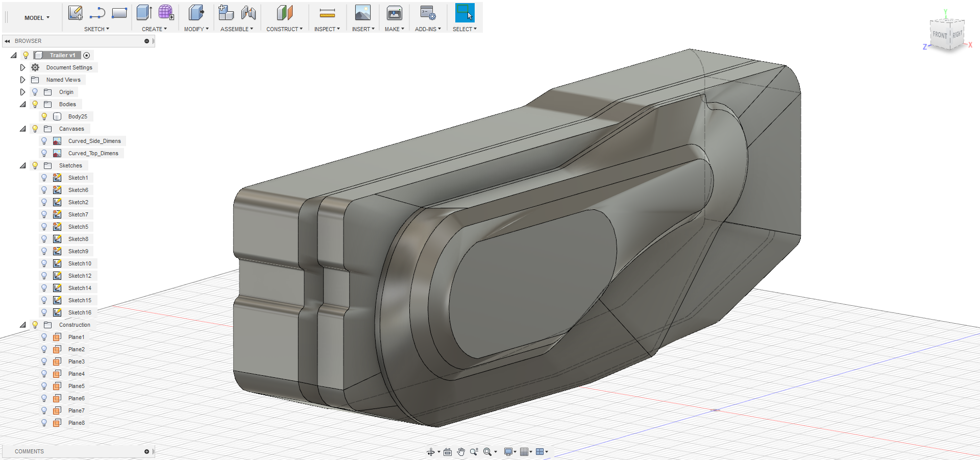Select Plane5 in browser tree

tap(77, 386)
